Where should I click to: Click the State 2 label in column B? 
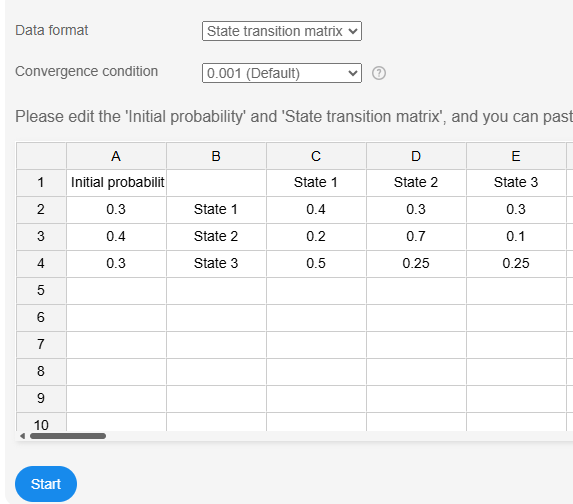point(216,236)
